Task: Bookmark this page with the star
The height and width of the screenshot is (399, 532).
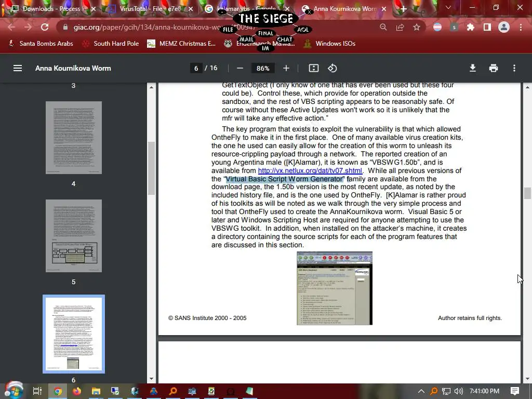Action: point(417,27)
